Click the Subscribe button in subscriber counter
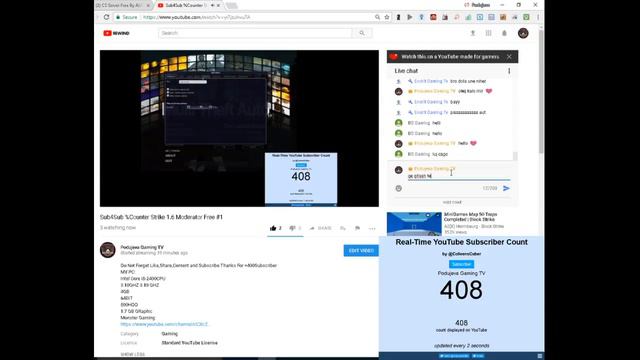Image resolution: width=640 pixels, height=360 pixels. [461, 264]
